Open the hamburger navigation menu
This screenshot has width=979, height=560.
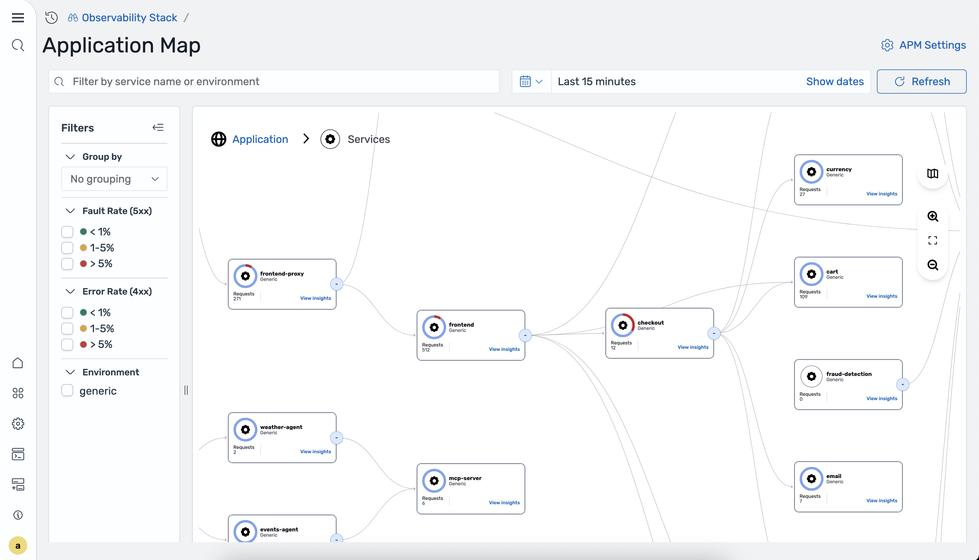(x=18, y=18)
